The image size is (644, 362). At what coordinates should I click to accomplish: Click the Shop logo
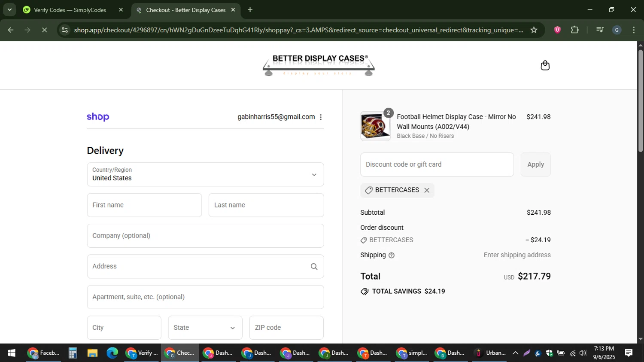(x=98, y=117)
